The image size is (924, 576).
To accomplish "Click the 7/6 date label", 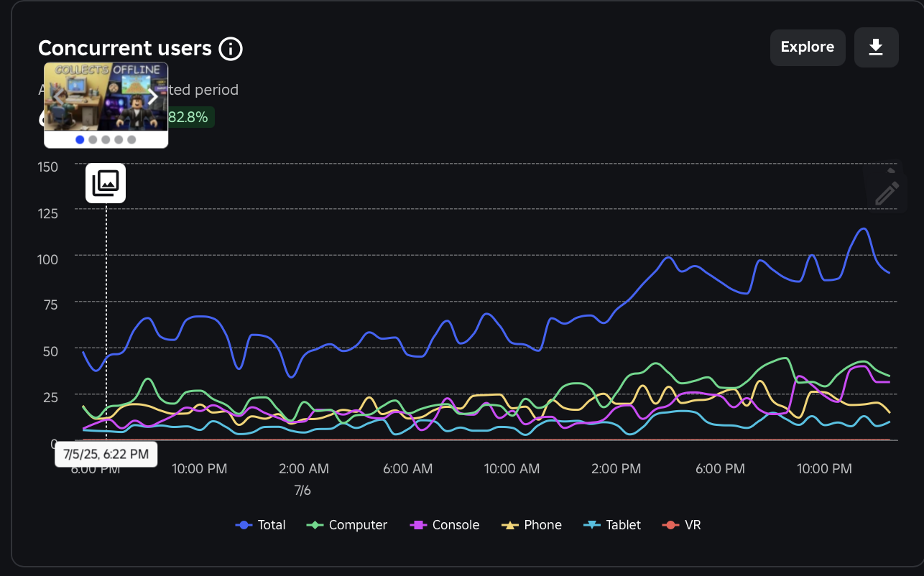I will (302, 491).
